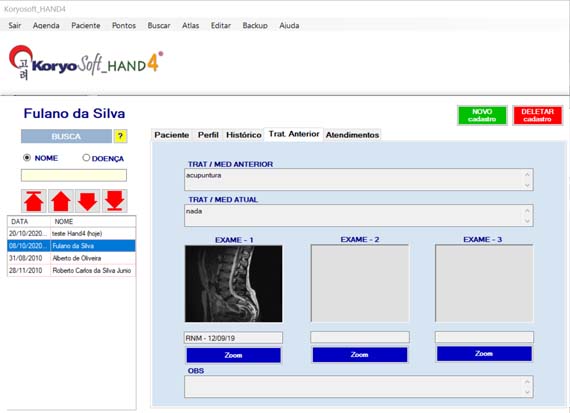Click the spine MRI thumbnail
This screenshot has width=570, height=413.
[233, 284]
